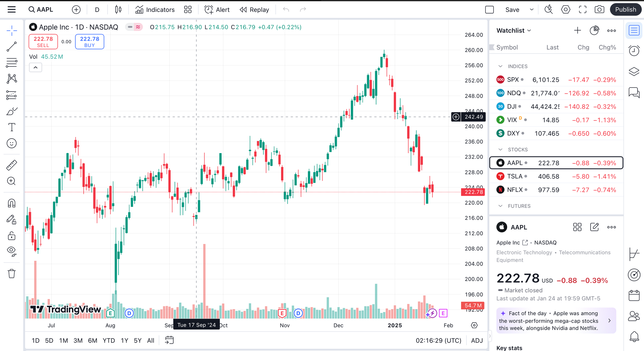This screenshot has width=644, height=351.
Task: Toggle magnet mode for drawings
Action: [x=12, y=203]
